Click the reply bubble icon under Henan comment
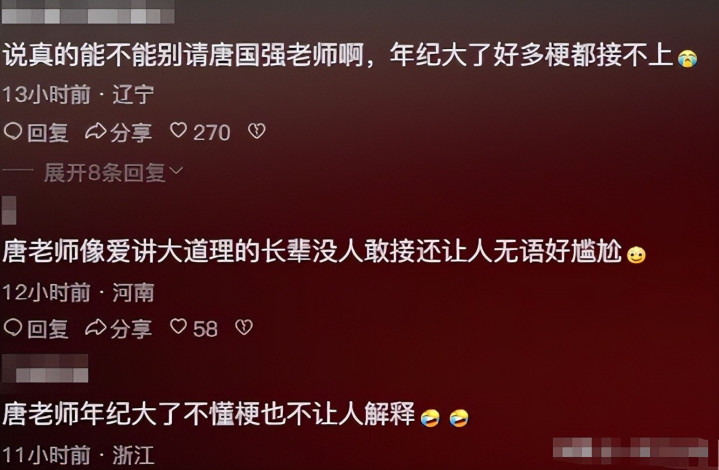This screenshot has height=470, width=719. (x=13, y=328)
